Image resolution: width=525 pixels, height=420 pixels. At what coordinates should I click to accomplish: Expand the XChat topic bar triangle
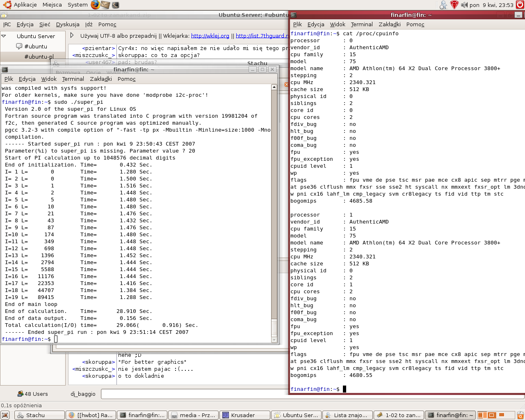coord(72,36)
